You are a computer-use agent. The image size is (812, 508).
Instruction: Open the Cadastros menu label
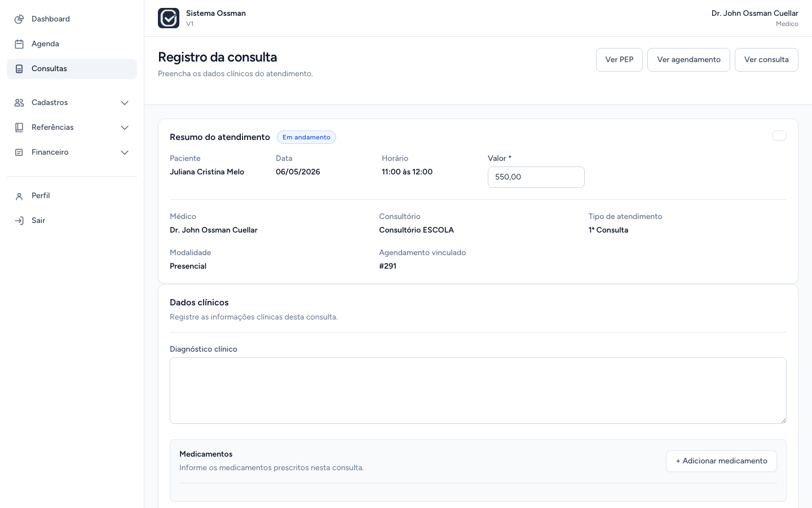point(50,103)
